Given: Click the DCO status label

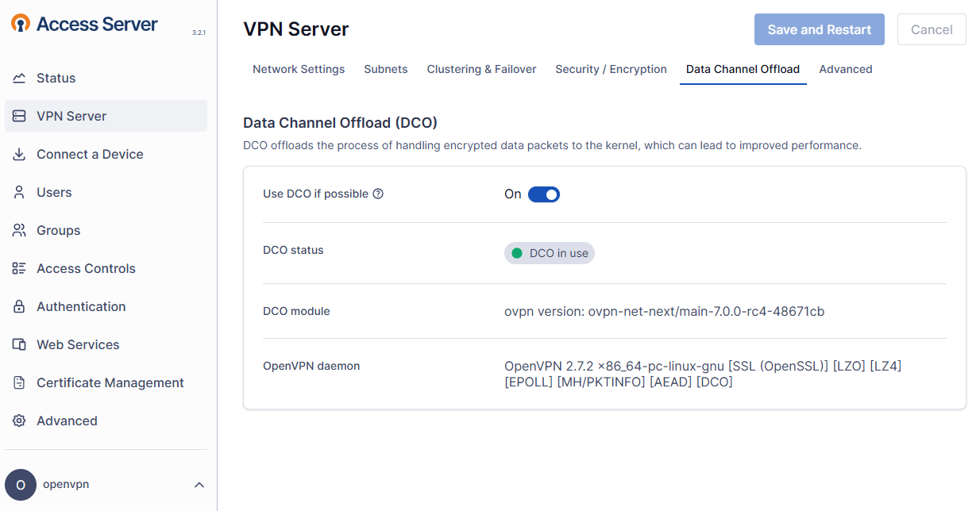Looking at the screenshot, I should tap(293, 250).
